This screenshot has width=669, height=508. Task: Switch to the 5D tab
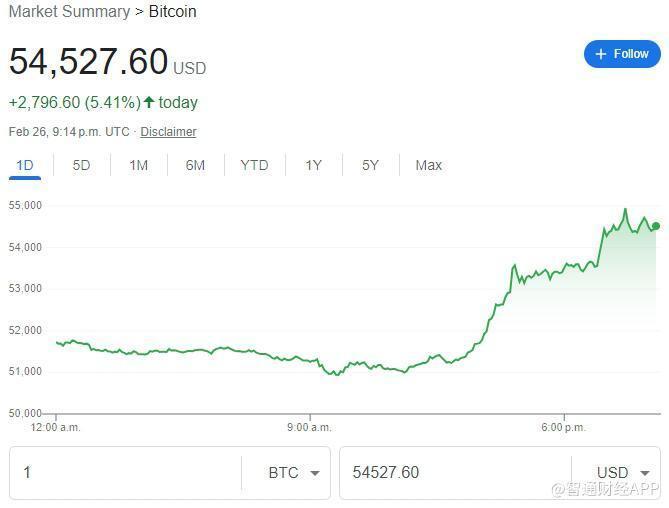[x=81, y=165]
